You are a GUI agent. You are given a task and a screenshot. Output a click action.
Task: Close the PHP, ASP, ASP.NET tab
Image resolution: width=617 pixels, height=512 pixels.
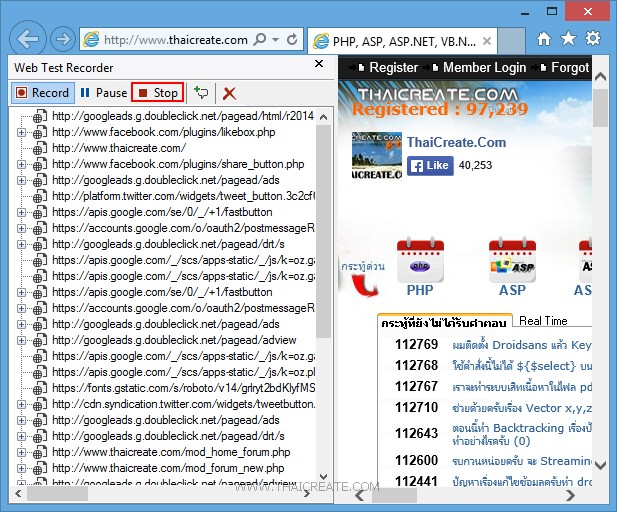click(x=487, y=41)
